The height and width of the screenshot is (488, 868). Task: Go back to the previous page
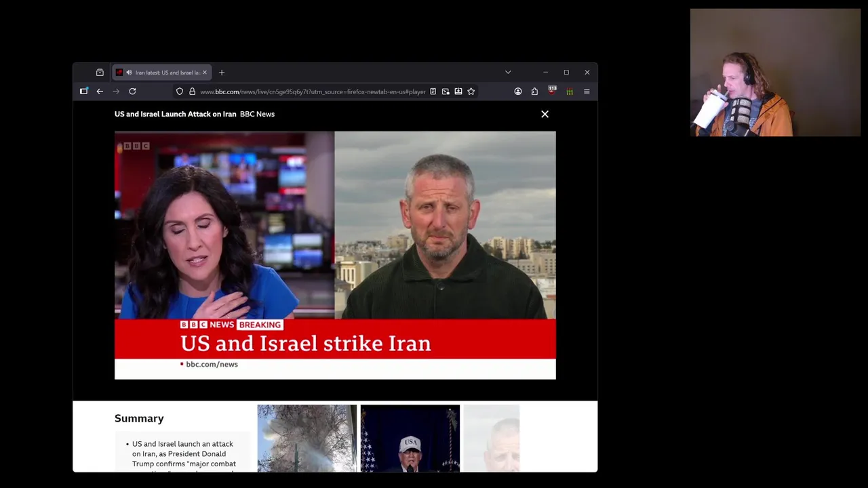click(x=100, y=91)
